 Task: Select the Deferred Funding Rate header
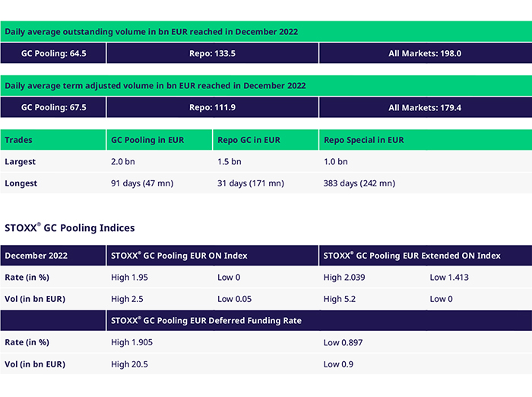pyautogui.click(x=206, y=320)
